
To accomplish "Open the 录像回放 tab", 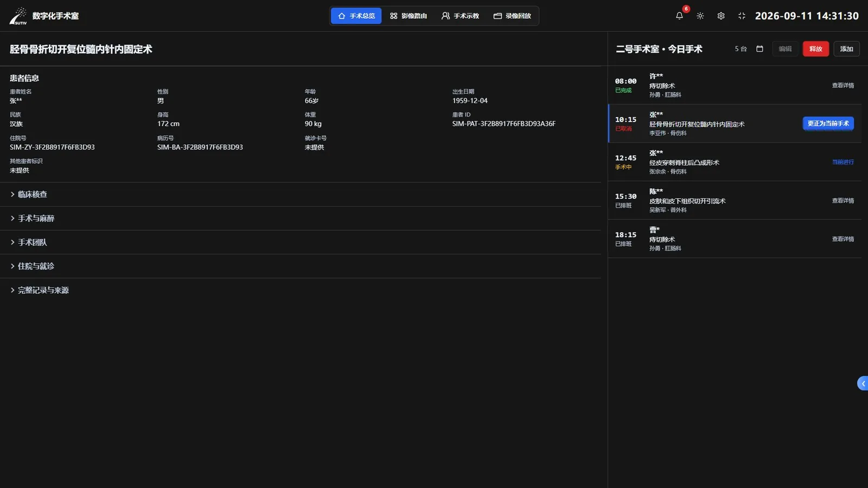I will click(x=512, y=16).
